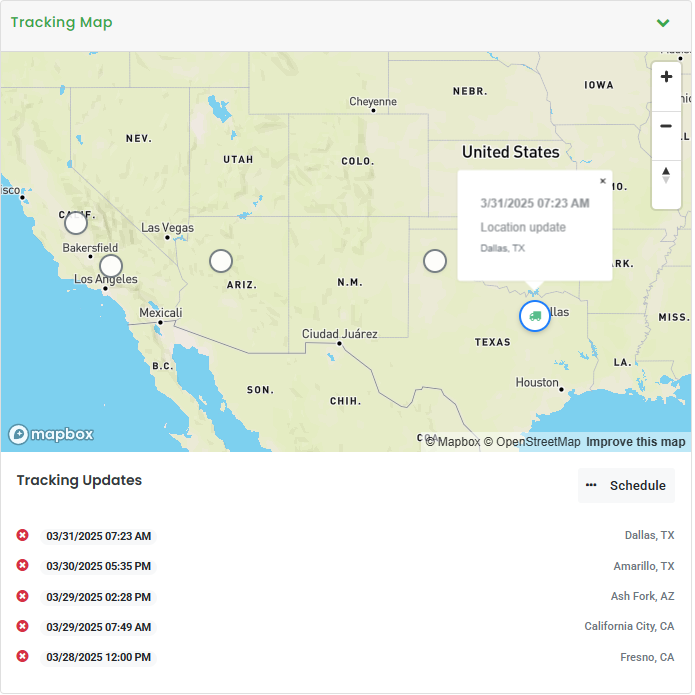
Task: Click the Improve this map link
Action: pyautogui.click(x=636, y=442)
